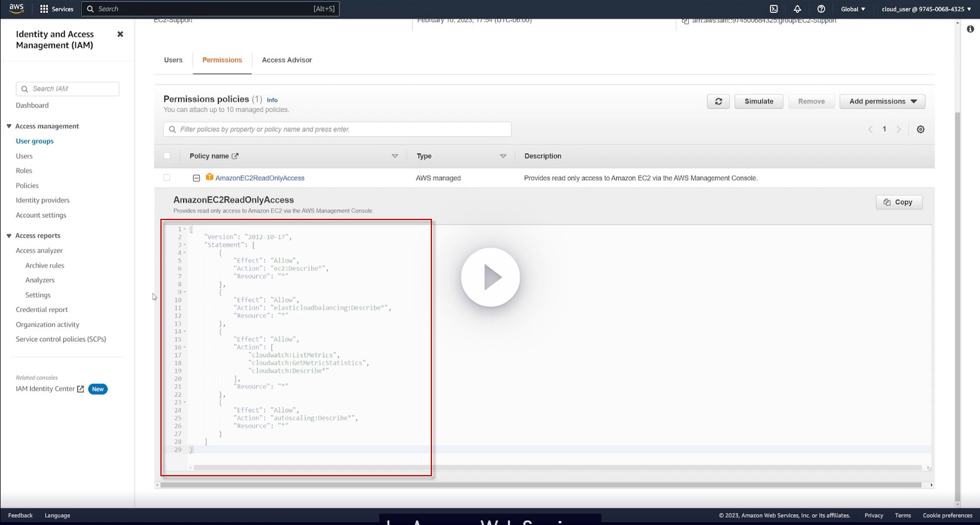
Task: Fold the JSON code at line 16
Action: 185,347
